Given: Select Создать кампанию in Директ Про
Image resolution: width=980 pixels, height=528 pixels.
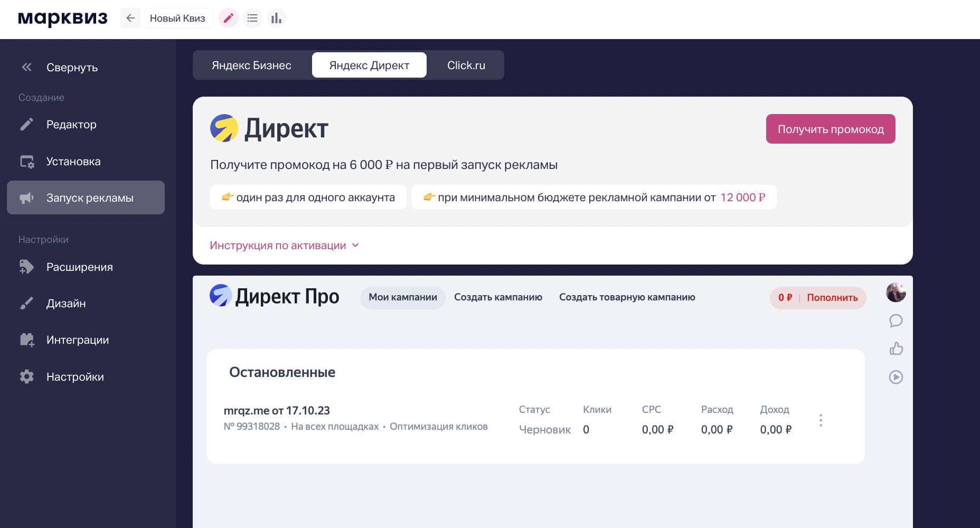Looking at the screenshot, I should coord(498,297).
